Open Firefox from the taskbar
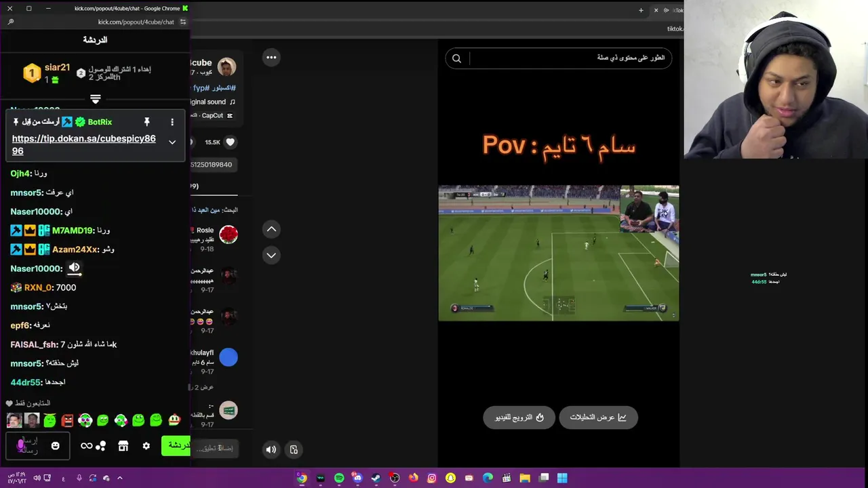The height and width of the screenshot is (488, 868). coord(413,478)
